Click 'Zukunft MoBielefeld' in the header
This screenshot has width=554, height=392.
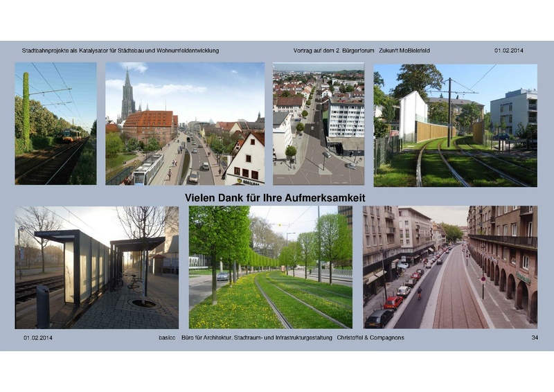click(x=404, y=51)
